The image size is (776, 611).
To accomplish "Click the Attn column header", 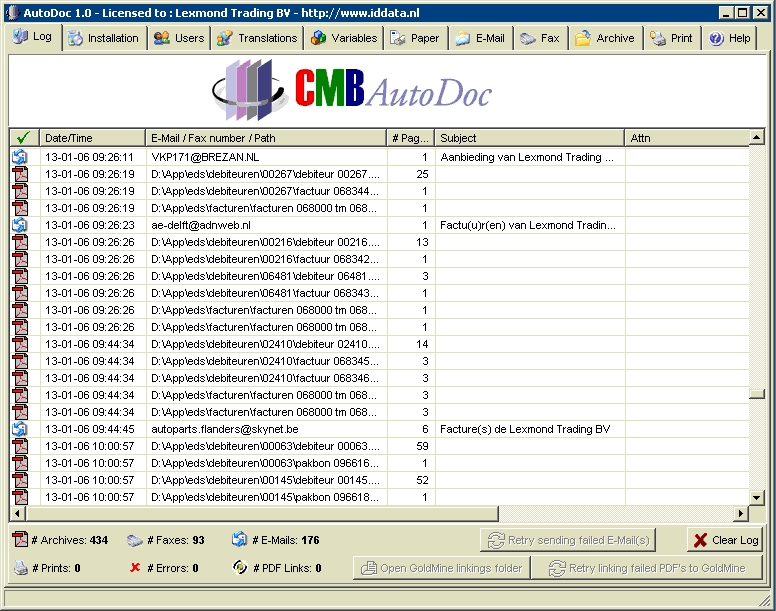I will coord(687,138).
